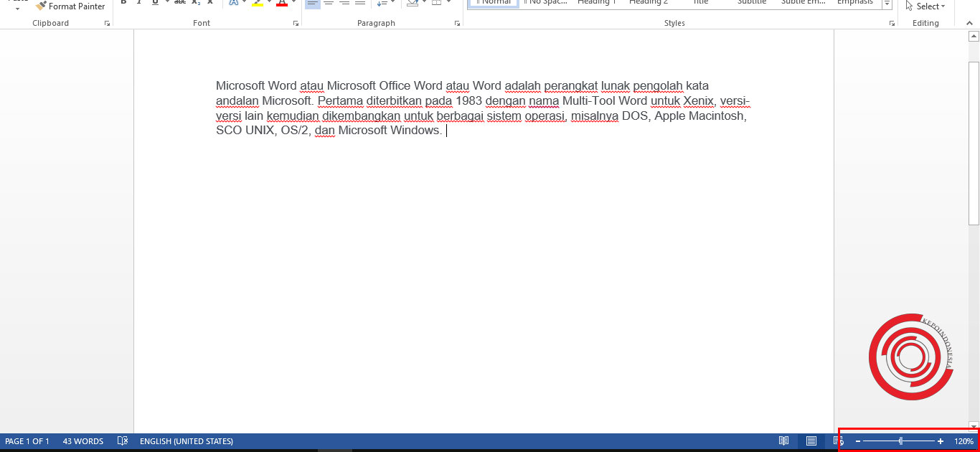The height and width of the screenshot is (452, 980).
Task: Toggle Italic formatting
Action: click(138, 3)
